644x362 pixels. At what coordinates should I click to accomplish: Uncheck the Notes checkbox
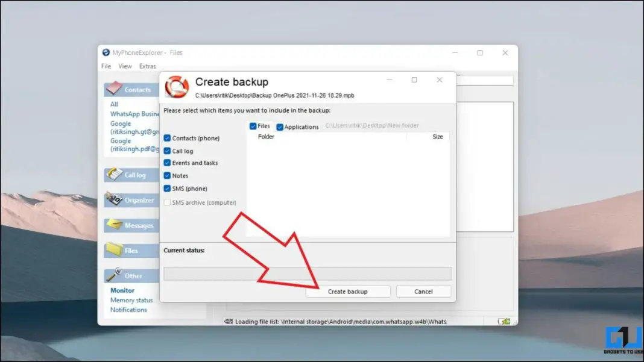pos(167,175)
